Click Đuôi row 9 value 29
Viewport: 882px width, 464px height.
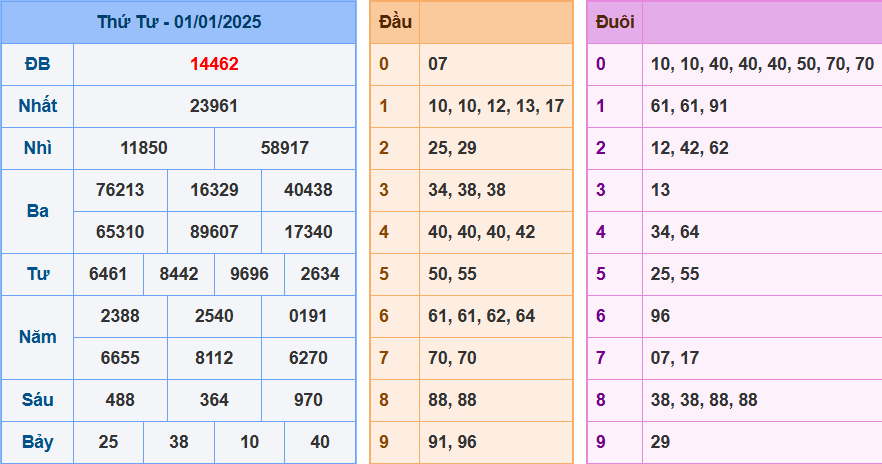click(660, 442)
